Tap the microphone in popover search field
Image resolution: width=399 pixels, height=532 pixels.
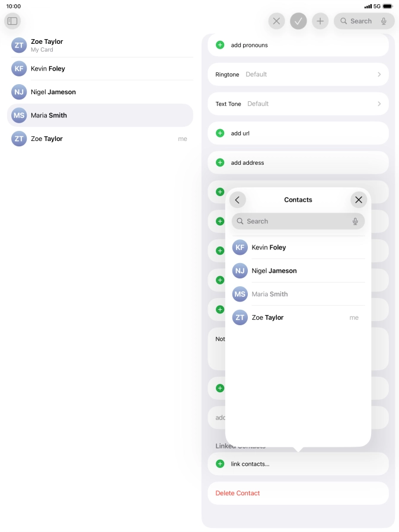pyautogui.click(x=355, y=222)
